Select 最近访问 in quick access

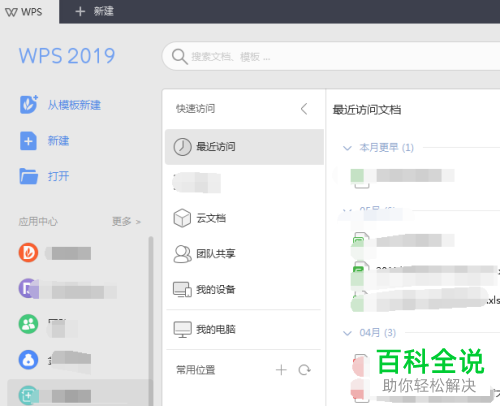[x=244, y=147]
